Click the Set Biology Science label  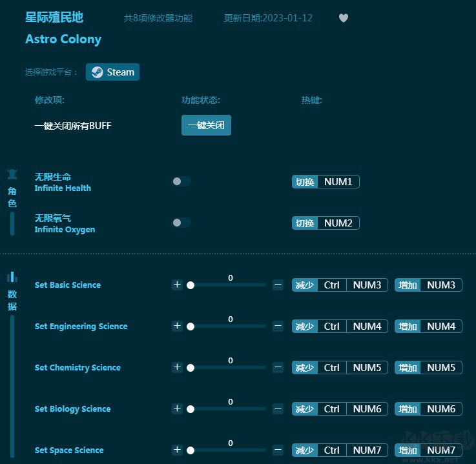pos(72,409)
